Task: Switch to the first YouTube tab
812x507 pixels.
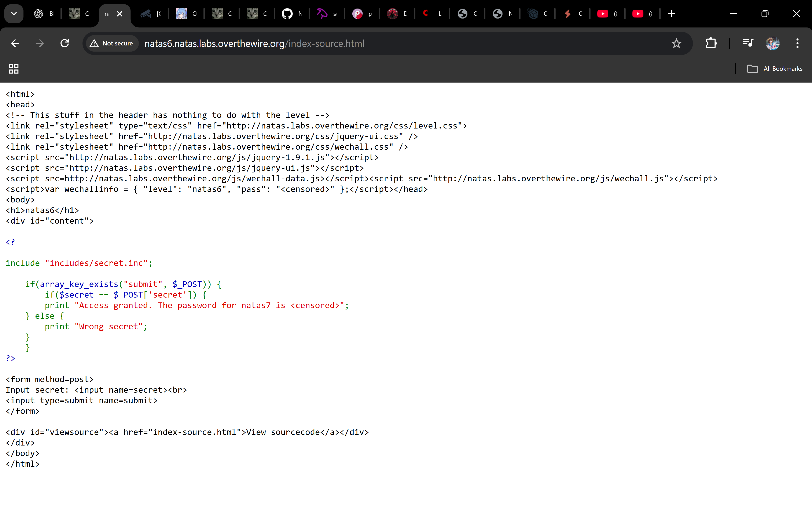Action: [x=607, y=14]
